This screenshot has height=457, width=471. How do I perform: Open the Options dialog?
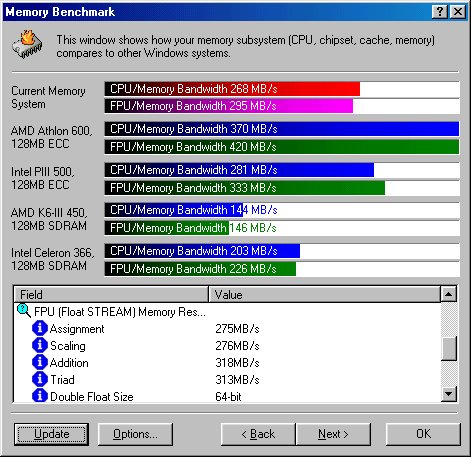135,434
